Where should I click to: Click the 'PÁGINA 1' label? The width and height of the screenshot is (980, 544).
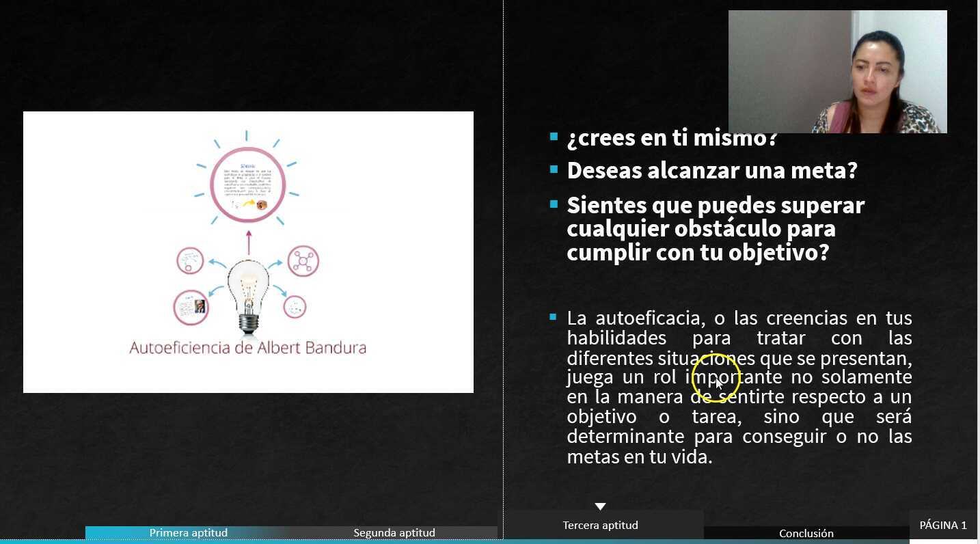tap(942, 525)
